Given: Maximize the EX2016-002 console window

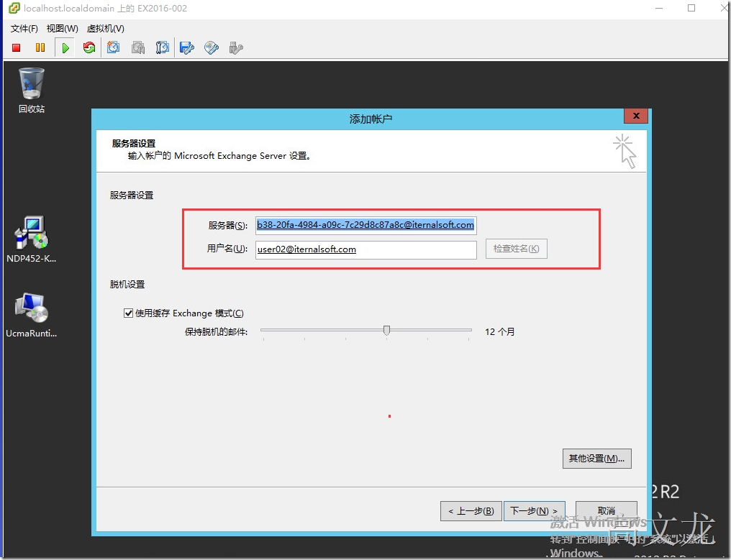Looking at the screenshot, I should (x=691, y=8).
